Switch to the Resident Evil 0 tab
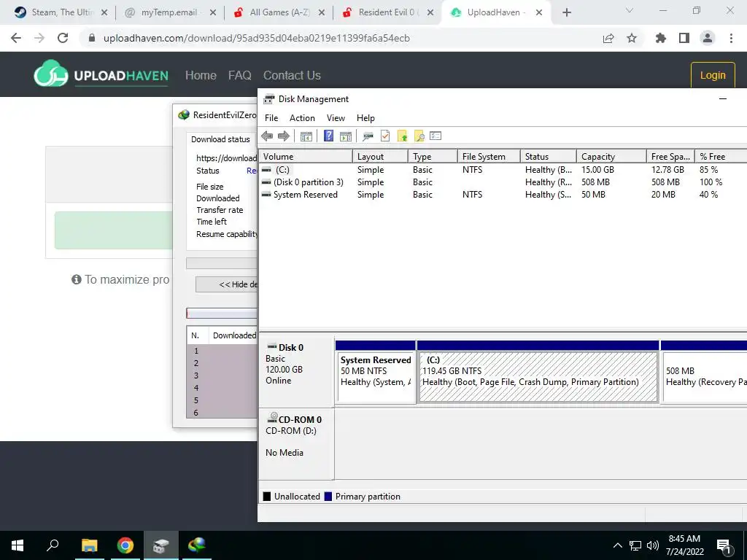Screen dimensions: 747x560 [388, 12]
